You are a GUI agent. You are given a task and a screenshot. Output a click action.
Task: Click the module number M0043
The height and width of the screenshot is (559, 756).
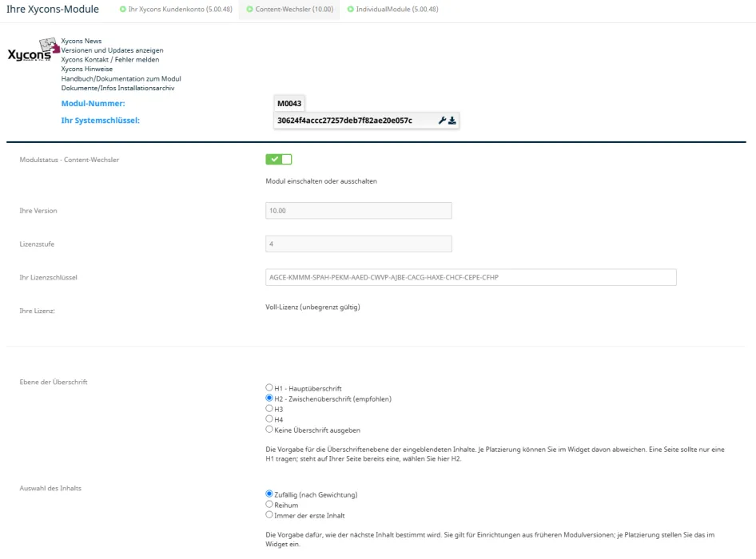click(x=289, y=104)
